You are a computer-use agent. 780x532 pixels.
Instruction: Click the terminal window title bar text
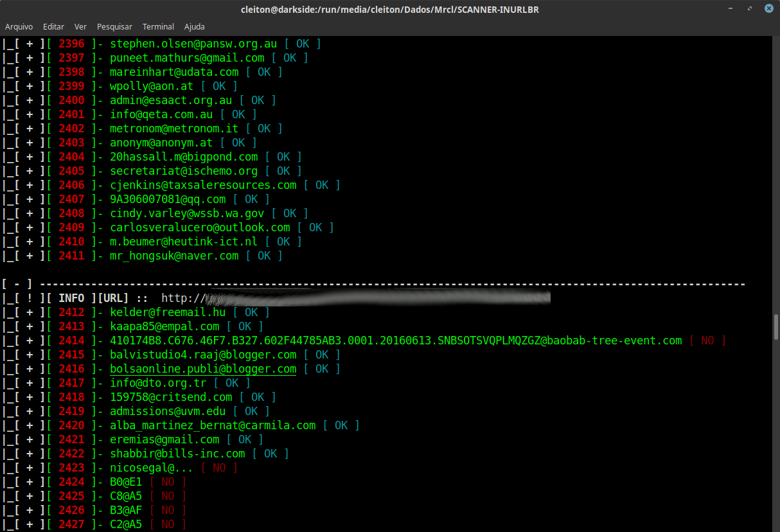coord(389,9)
